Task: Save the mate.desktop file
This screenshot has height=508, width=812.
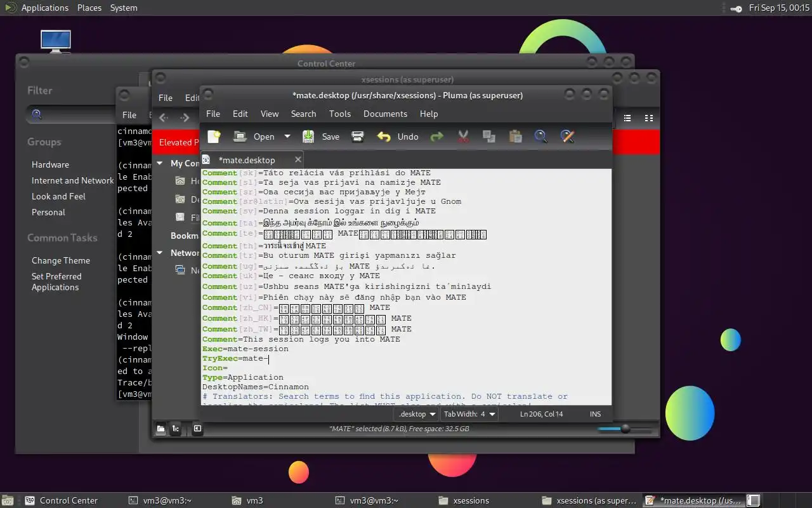Action: [320, 137]
